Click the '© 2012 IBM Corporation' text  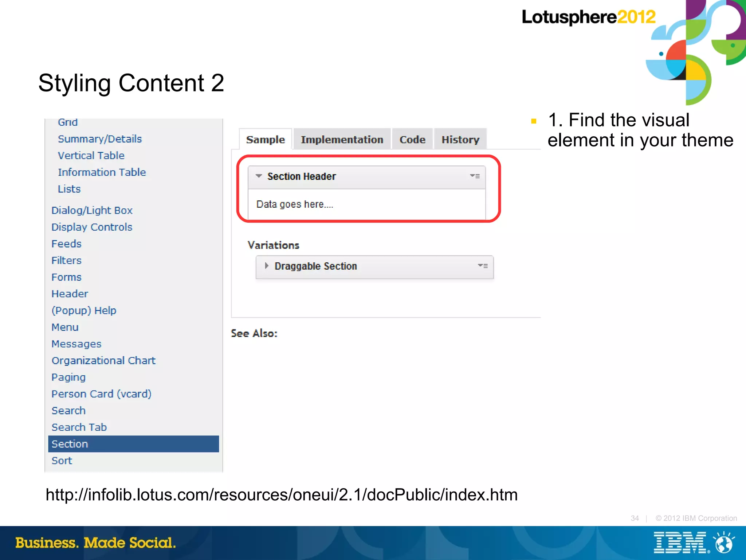click(696, 518)
